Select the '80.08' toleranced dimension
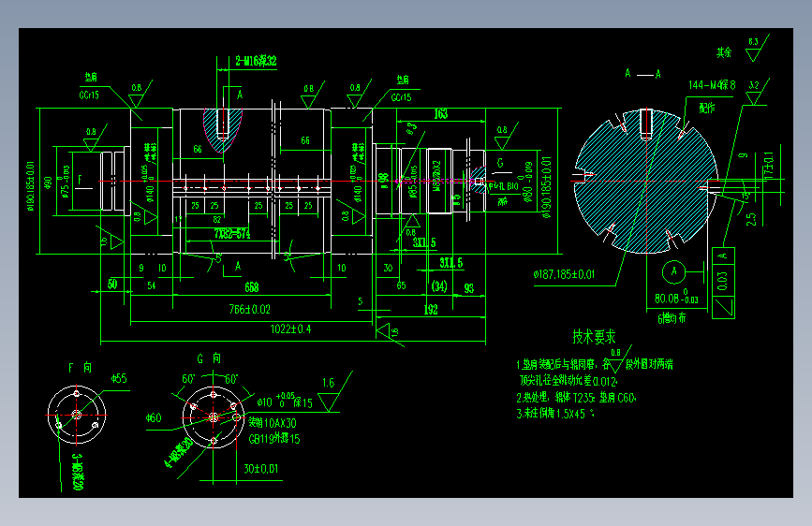The width and height of the screenshot is (812, 526). point(676,298)
